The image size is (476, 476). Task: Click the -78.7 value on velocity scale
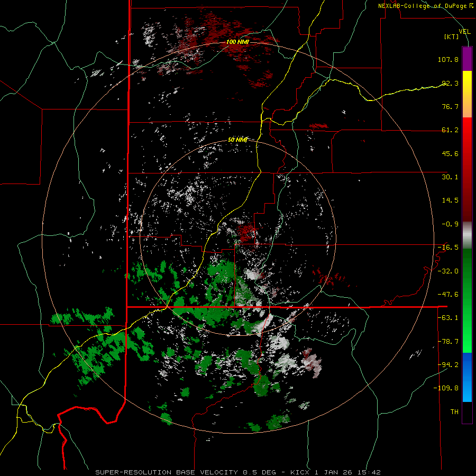pos(448,342)
